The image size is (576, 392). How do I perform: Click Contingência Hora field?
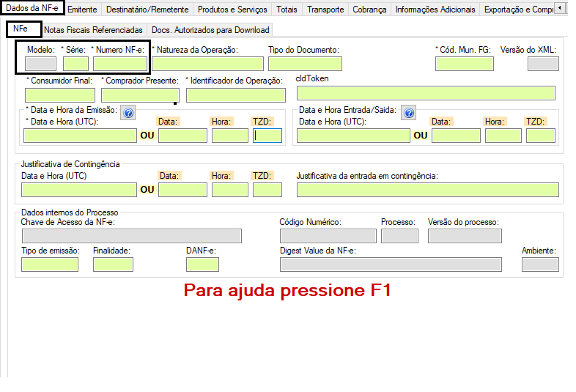[230, 190]
